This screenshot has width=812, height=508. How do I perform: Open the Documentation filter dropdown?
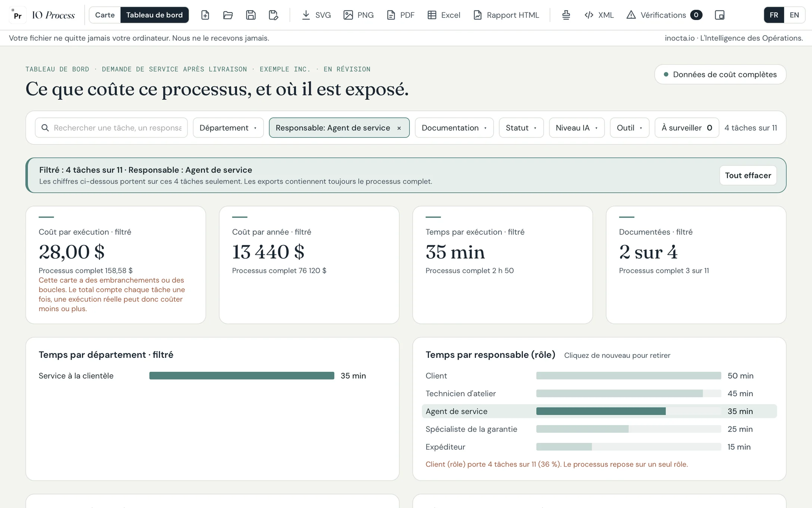click(454, 128)
